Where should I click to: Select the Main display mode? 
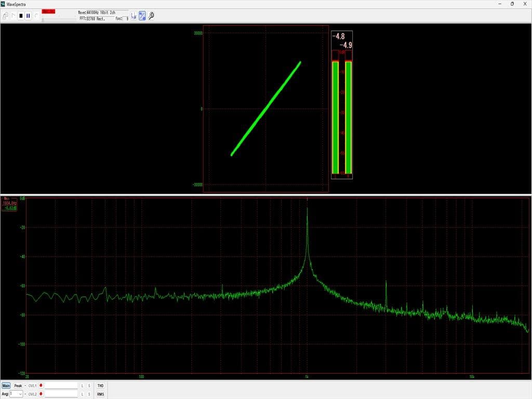[6, 386]
